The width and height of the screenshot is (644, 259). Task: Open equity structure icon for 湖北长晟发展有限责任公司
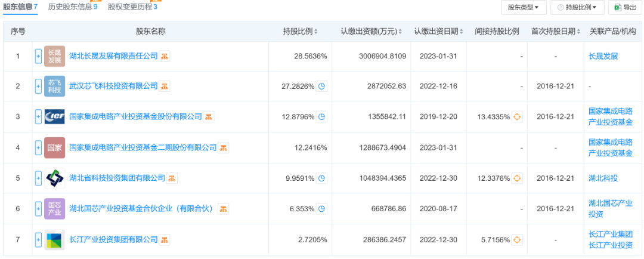165,56
